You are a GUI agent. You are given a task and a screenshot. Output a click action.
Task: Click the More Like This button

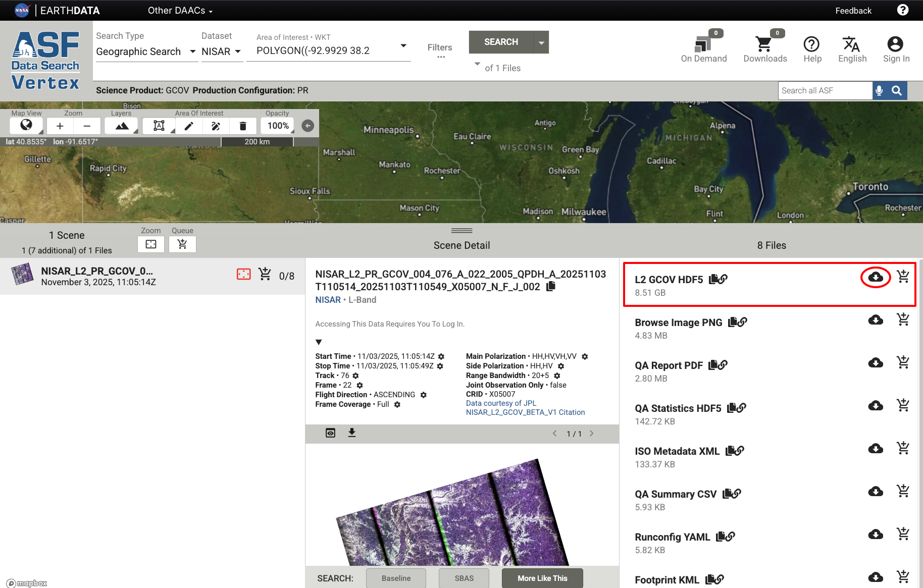tap(542, 578)
